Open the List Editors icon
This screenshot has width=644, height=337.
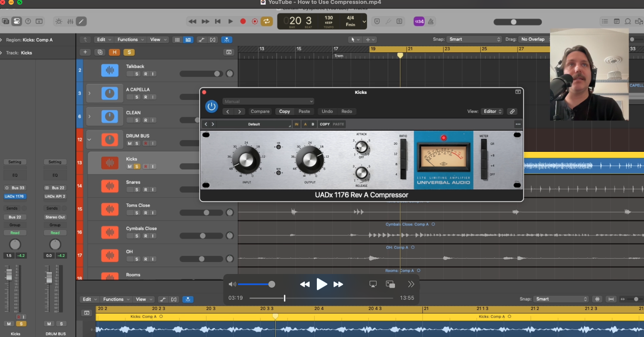(605, 21)
